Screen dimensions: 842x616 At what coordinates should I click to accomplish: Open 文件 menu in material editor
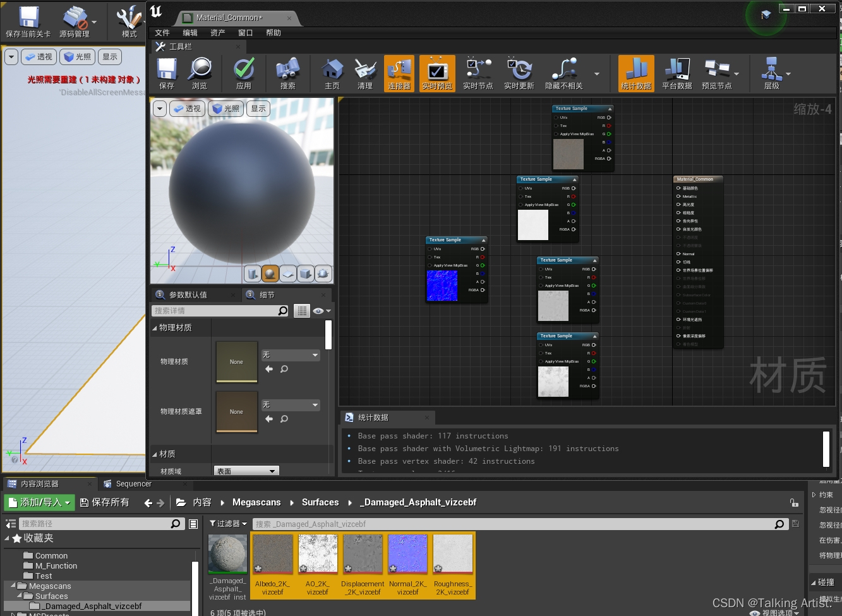point(162,33)
